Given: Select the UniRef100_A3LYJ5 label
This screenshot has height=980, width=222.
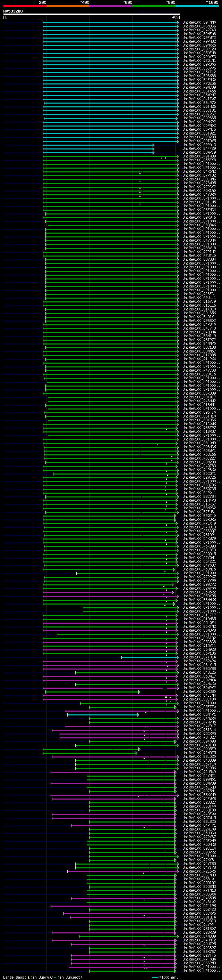Looking at the screenshot, I should [199, 665].
